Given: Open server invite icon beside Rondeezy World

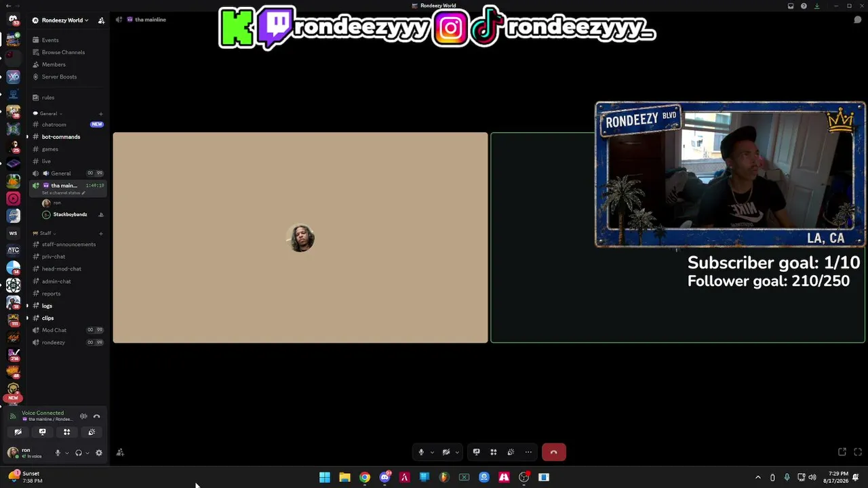Looking at the screenshot, I should [101, 20].
